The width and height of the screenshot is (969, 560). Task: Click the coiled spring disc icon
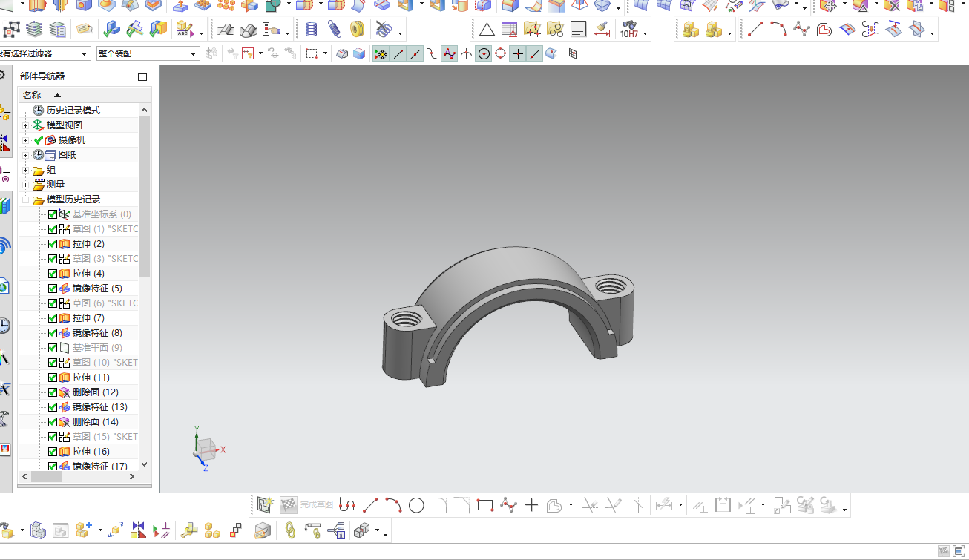[x=358, y=30]
